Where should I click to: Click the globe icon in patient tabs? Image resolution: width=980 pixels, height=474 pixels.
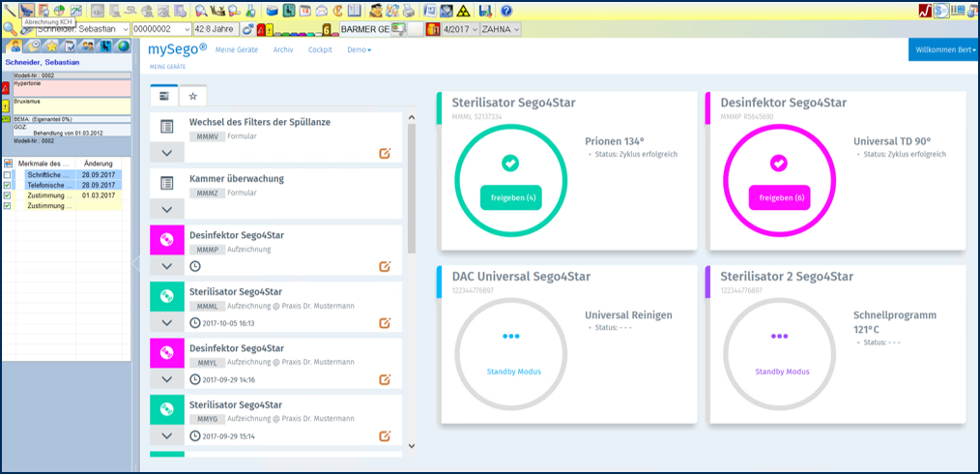[122, 45]
